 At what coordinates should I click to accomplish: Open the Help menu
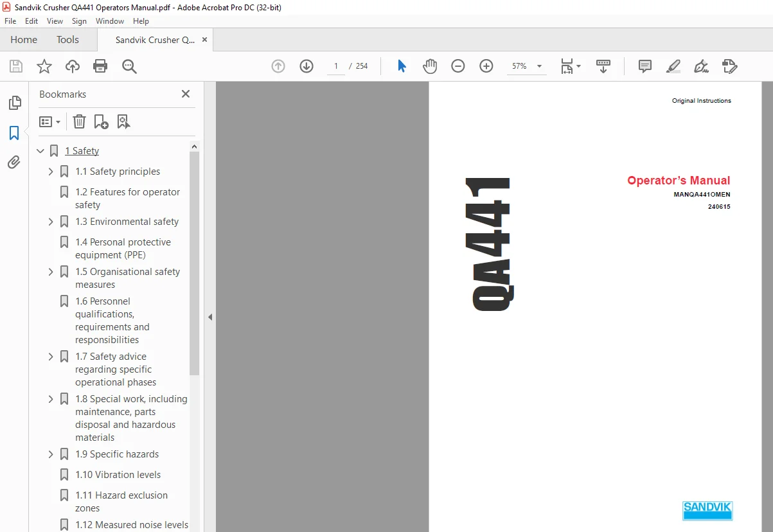pos(141,21)
